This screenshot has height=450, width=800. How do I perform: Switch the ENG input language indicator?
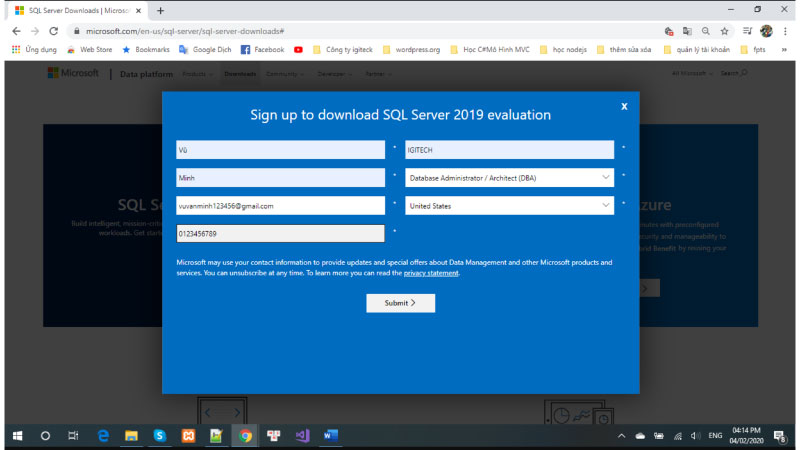tap(715, 436)
